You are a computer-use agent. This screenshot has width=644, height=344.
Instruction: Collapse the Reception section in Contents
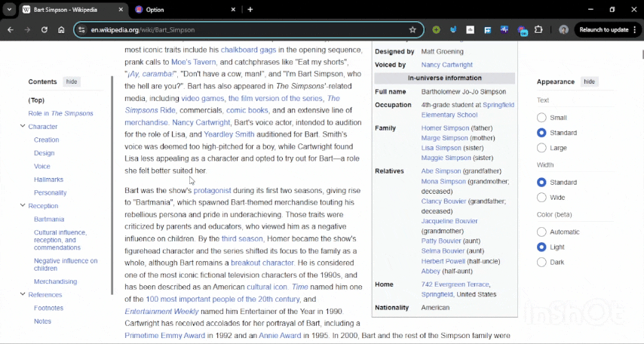(23, 205)
